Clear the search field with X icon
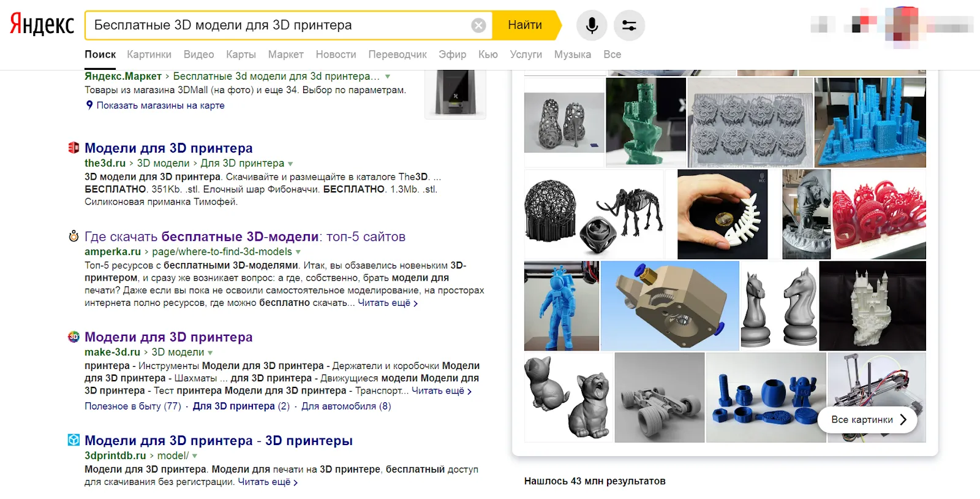 coord(478,25)
